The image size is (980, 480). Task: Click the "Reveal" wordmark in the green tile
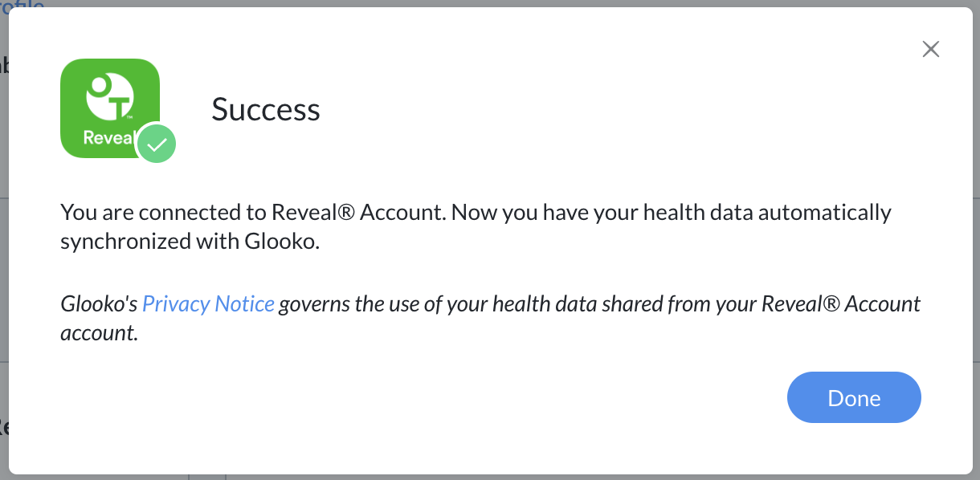108,137
